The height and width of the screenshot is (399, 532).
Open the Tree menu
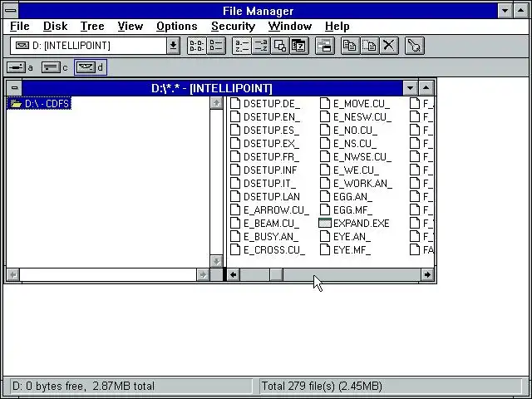(x=92, y=26)
